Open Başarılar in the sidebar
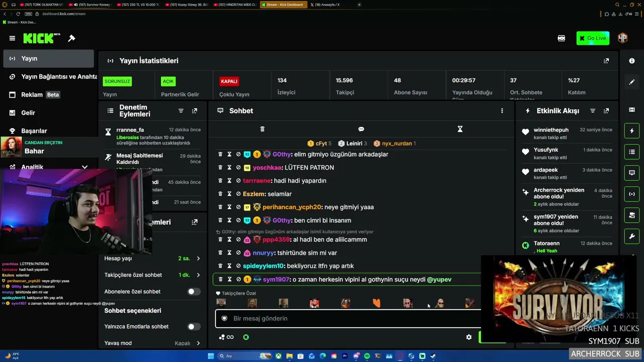Image resolution: width=644 pixels, height=362 pixels. click(x=48, y=131)
